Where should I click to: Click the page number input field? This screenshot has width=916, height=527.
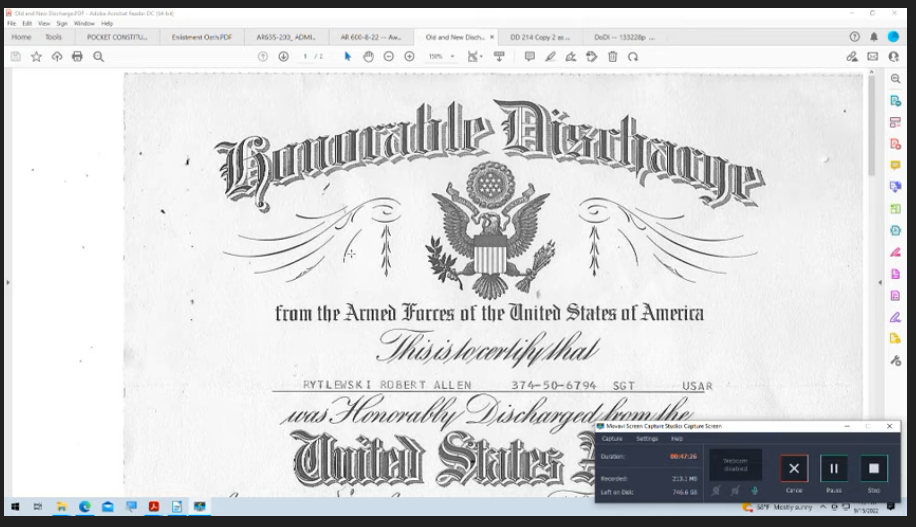pyautogui.click(x=305, y=57)
